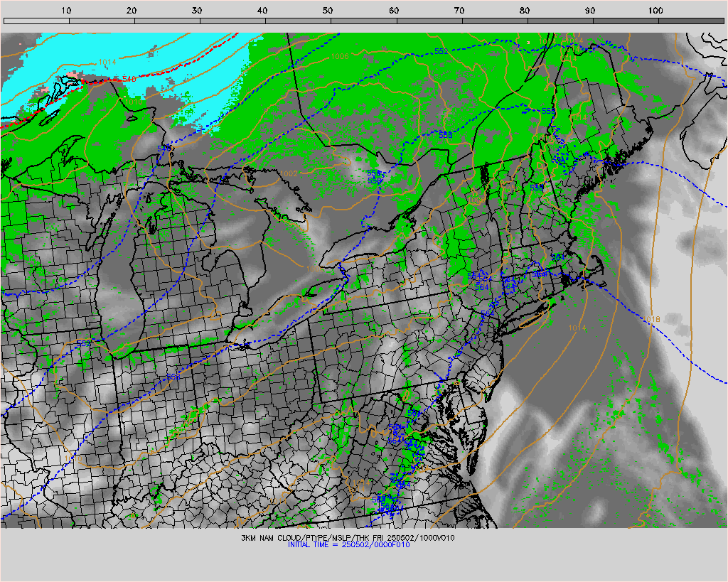Click the scale segment between 20 and 30

pos(168,21)
